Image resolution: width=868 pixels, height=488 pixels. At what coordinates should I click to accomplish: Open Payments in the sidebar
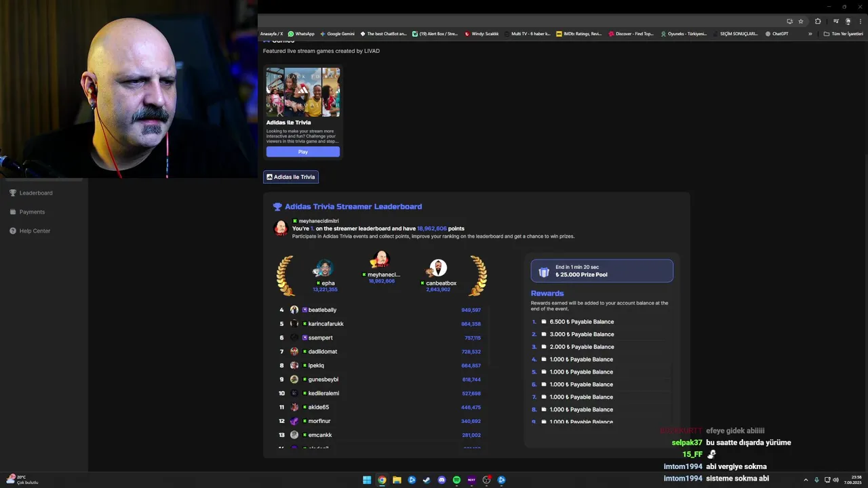click(27, 212)
